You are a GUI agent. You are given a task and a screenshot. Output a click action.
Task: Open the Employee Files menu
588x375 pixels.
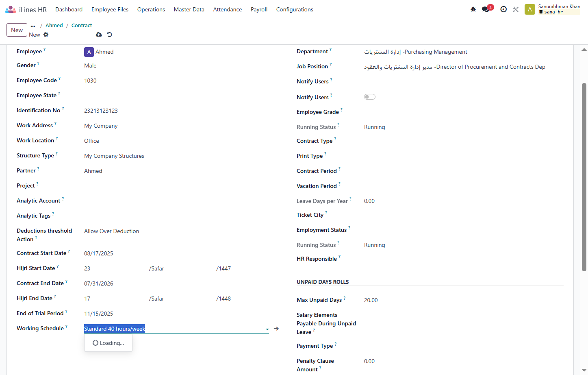click(x=110, y=9)
